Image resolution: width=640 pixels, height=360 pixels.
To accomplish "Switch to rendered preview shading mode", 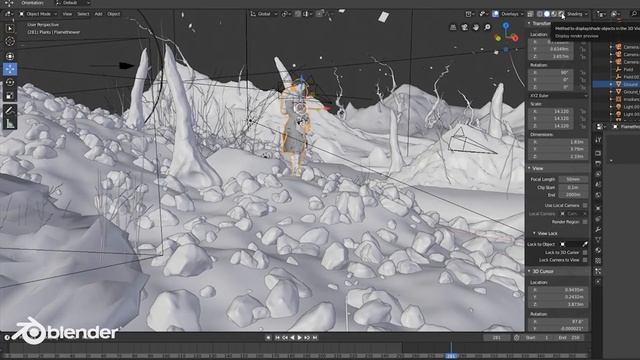I will tap(562, 14).
